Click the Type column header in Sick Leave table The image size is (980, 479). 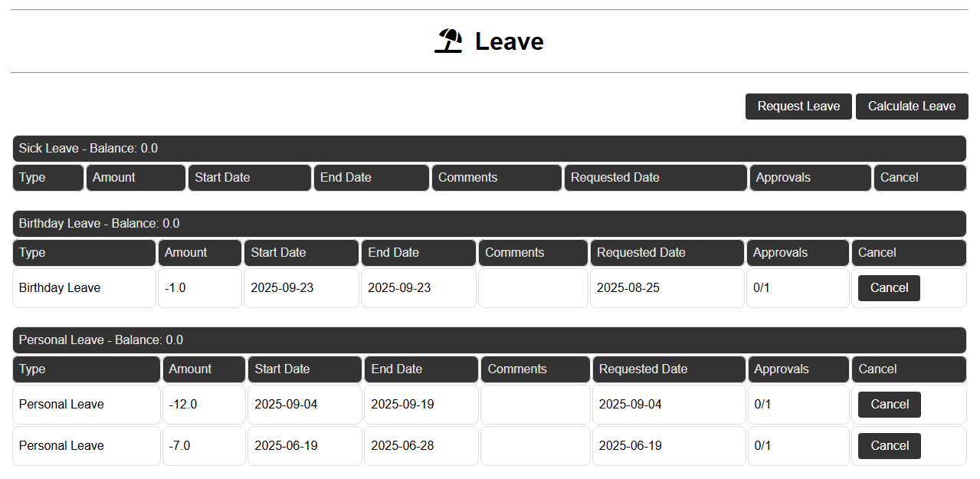[48, 177]
